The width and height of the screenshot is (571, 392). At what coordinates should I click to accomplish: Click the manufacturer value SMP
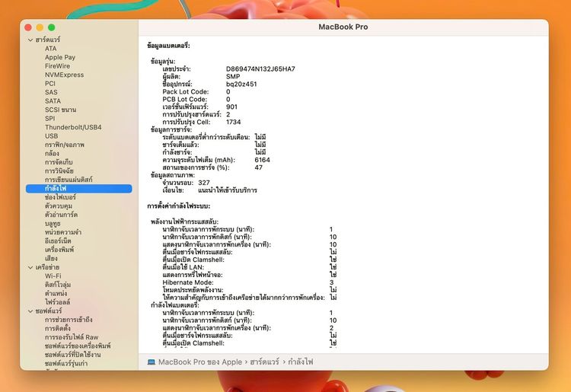233,76
